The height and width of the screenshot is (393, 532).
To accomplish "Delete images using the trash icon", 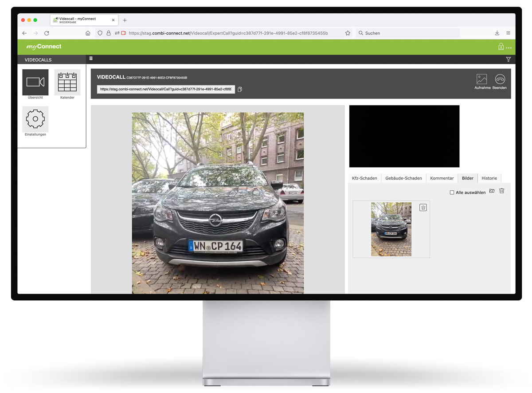I will 502,191.
